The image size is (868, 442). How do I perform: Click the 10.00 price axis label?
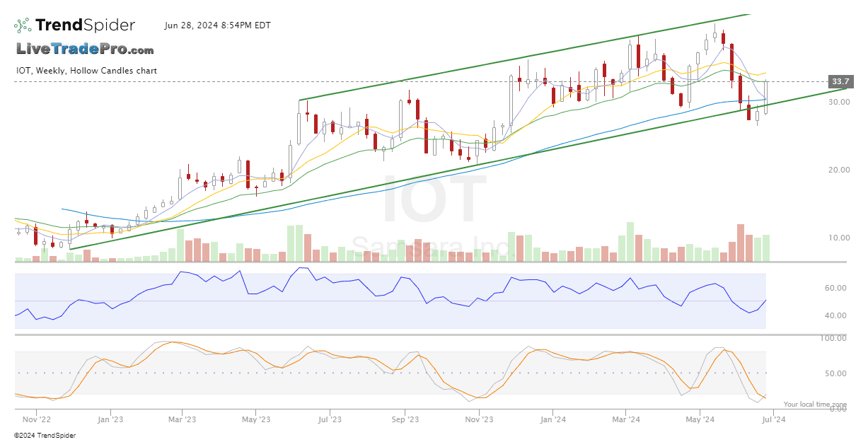coord(840,238)
